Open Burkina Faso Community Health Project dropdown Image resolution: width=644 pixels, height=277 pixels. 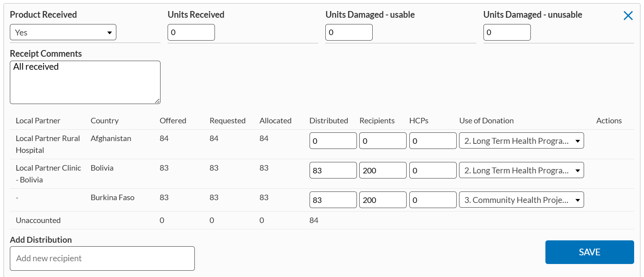pos(521,200)
